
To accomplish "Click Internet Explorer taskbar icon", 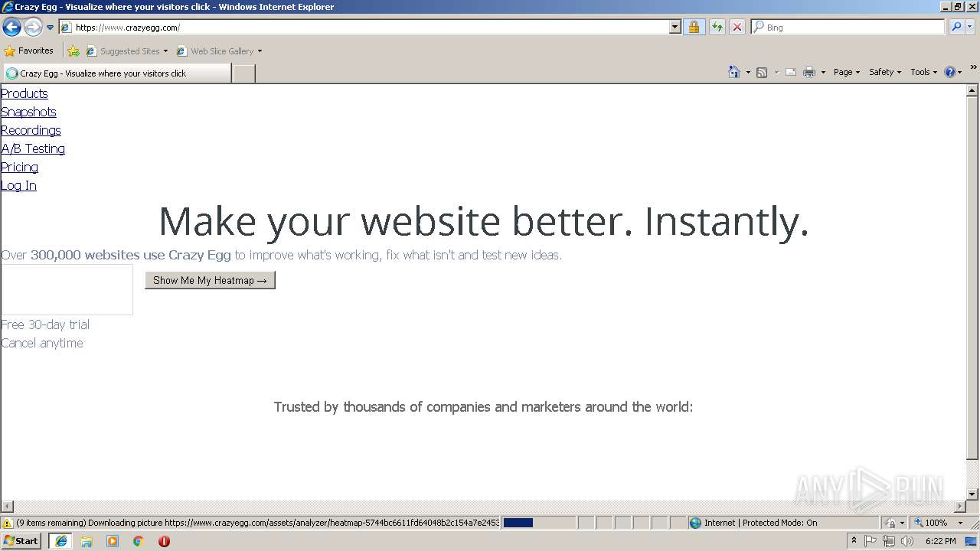I will pos(61,541).
